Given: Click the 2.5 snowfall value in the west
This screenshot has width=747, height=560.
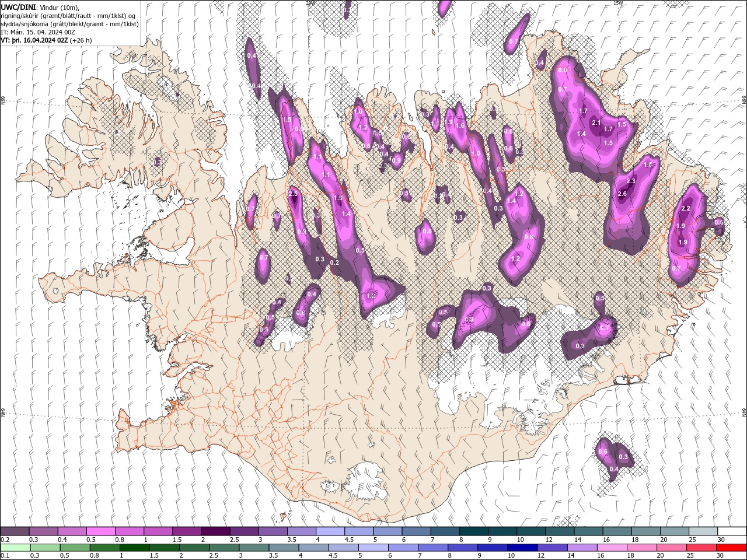Looking at the screenshot, I should click(x=293, y=194).
